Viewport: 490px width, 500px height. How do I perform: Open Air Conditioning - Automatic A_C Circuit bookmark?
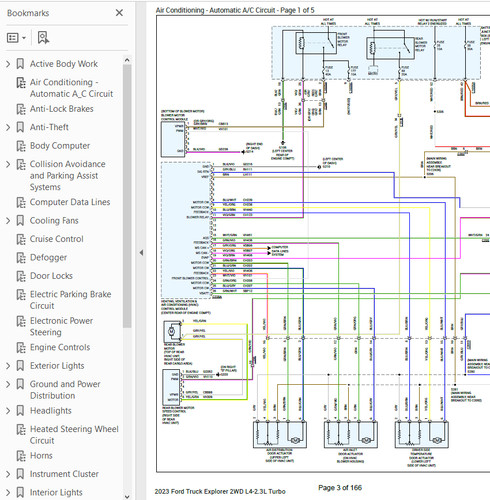point(71,88)
